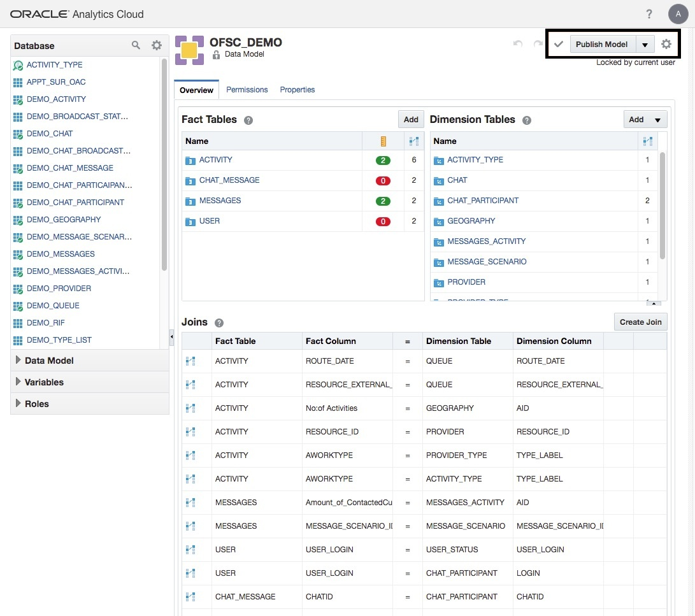Click the Dimension Tables help icon
695x616 pixels.
click(x=527, y=120)
